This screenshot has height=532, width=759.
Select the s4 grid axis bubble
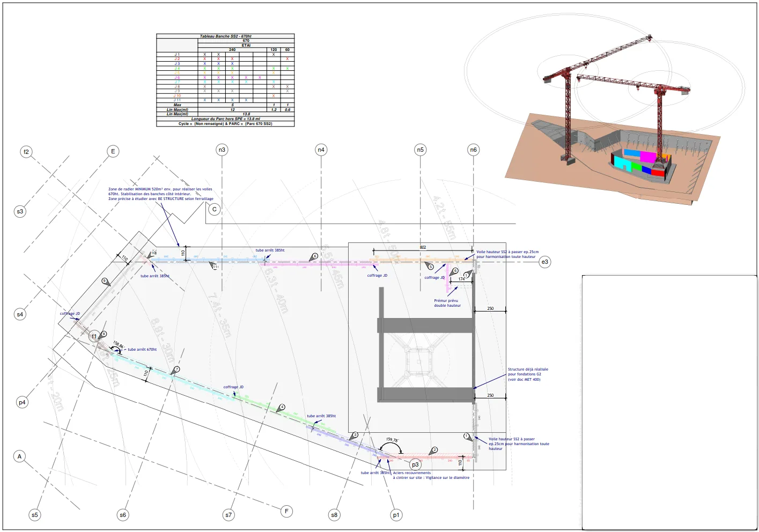pos(20,314)
